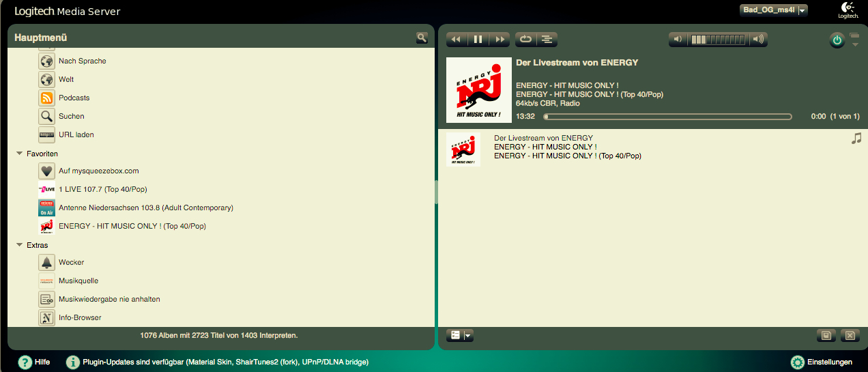
Task: Open the Suchen magnifier icon
Action: coord(47,116)
